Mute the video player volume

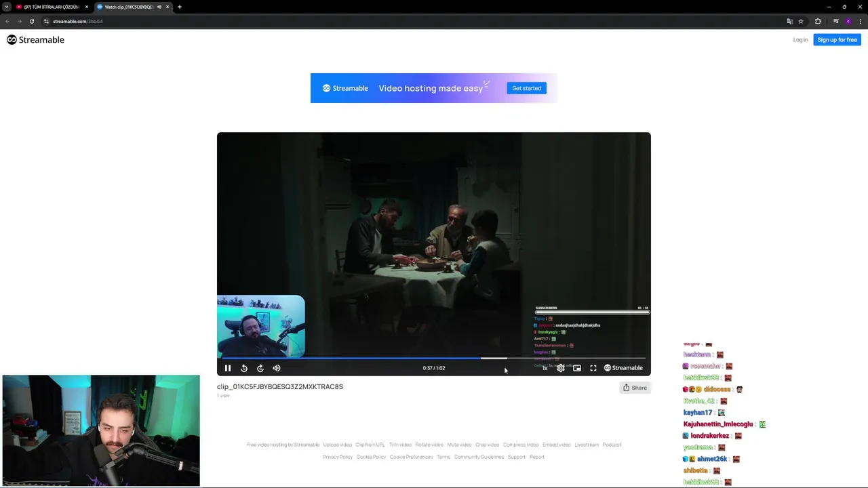(x=277, y=368)
